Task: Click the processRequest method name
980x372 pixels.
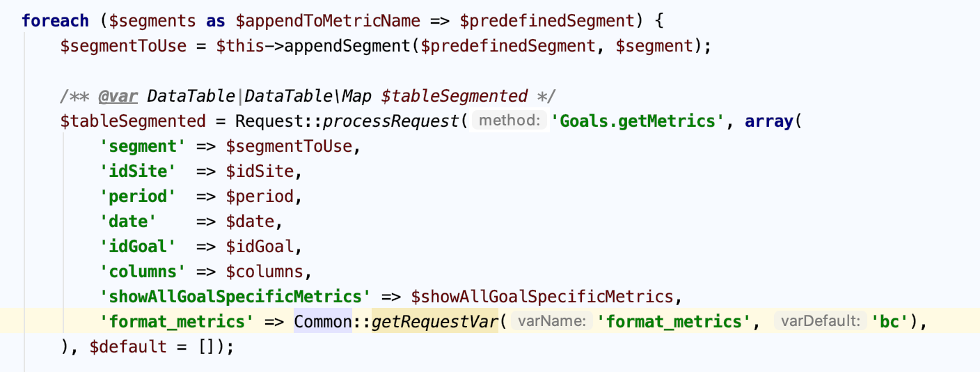Action: (x=391, y=121)
